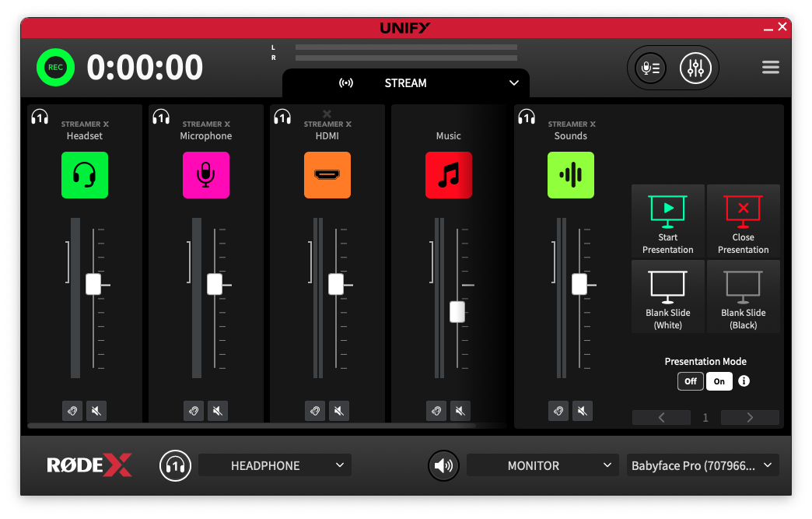Click the pink Microphone channel icon

click(x=206, y=175)
